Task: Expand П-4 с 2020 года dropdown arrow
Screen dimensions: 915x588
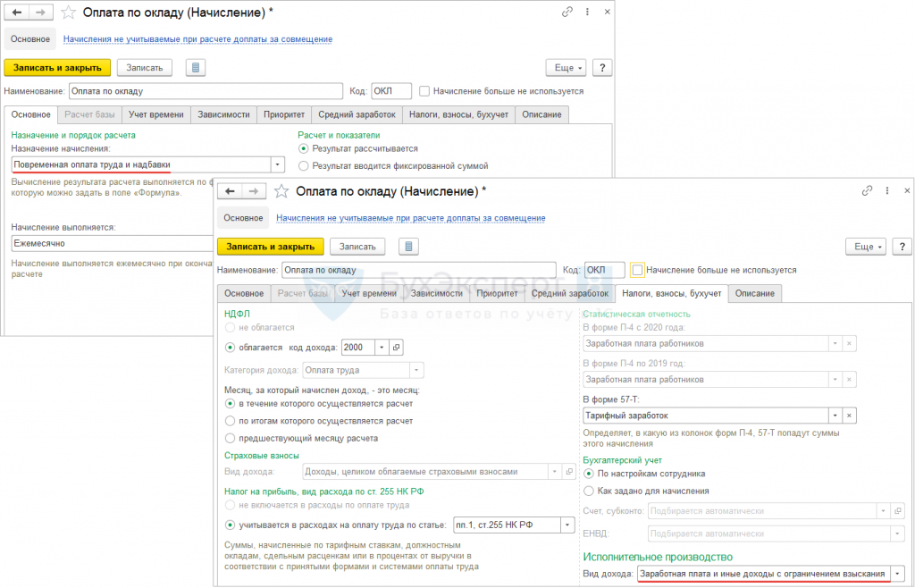Action: pos(835,343)
